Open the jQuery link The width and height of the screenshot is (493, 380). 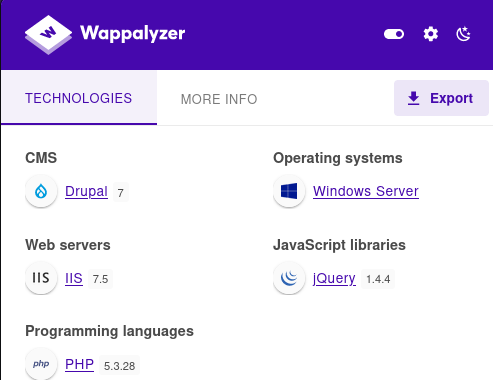pyautogui.click(x=334, y=278)
